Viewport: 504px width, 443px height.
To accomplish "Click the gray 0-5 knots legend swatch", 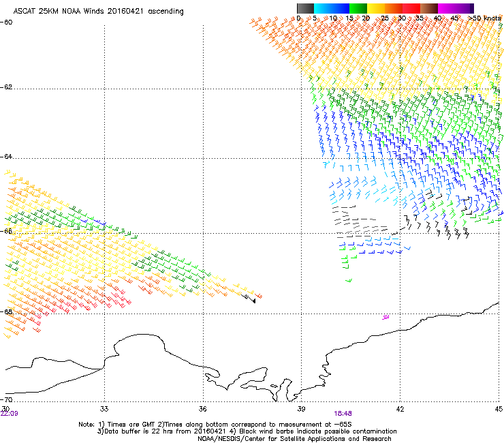I will coord(305,8).
